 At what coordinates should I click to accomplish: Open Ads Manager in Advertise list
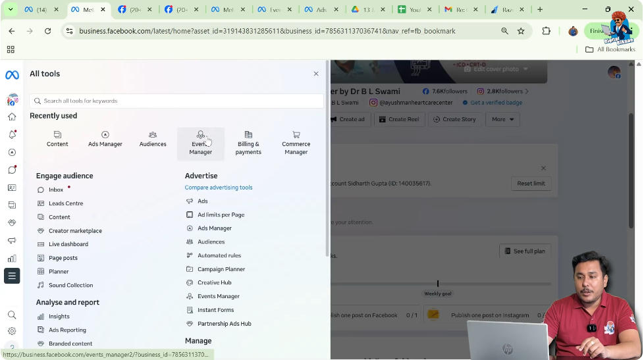point(215,228)
